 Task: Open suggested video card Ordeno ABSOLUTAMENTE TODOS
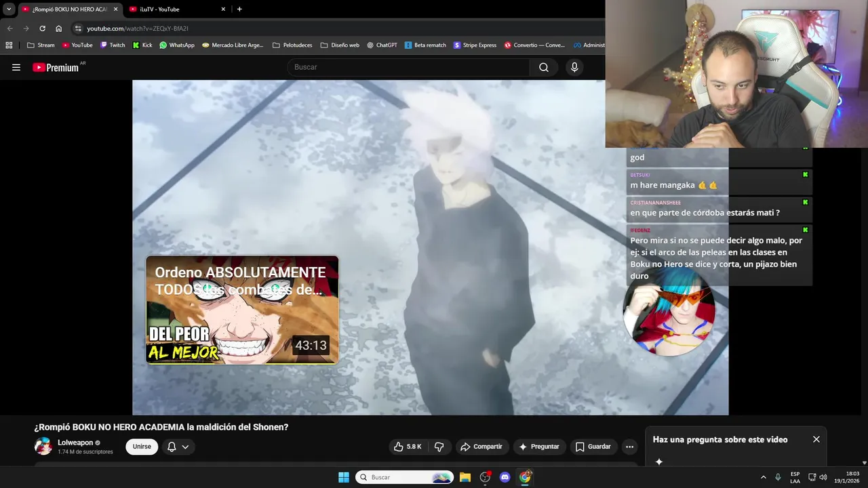[x=242, y=310]
